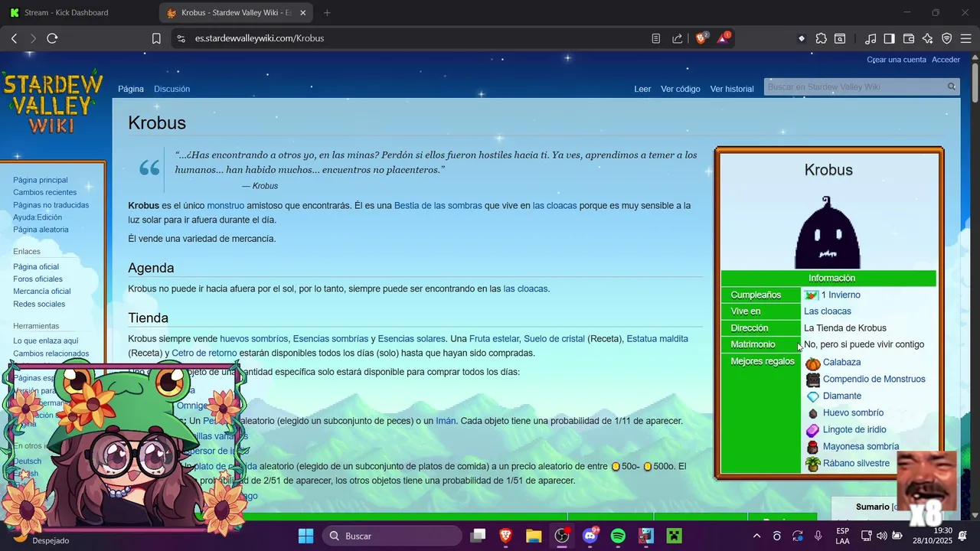Screen dimensions: 980x551
Task: Click 1 Invierno birthday link
Action: tap(840, 295)
